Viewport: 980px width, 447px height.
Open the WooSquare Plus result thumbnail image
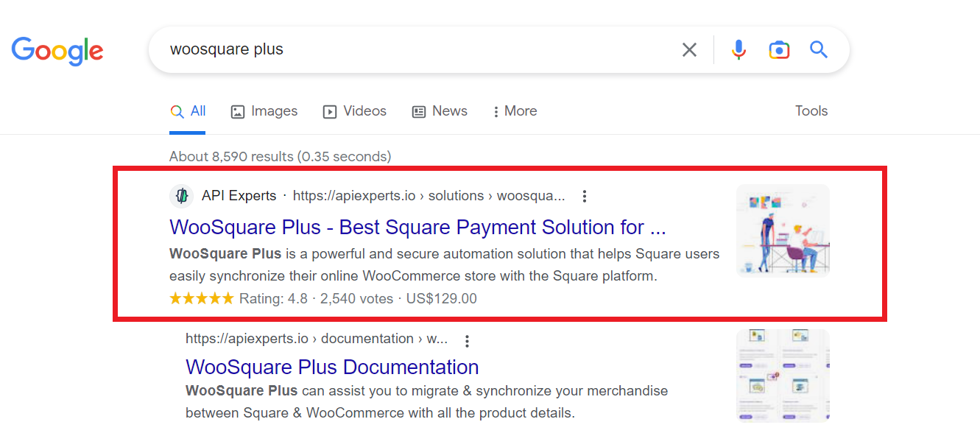click(x=783, y=230)
